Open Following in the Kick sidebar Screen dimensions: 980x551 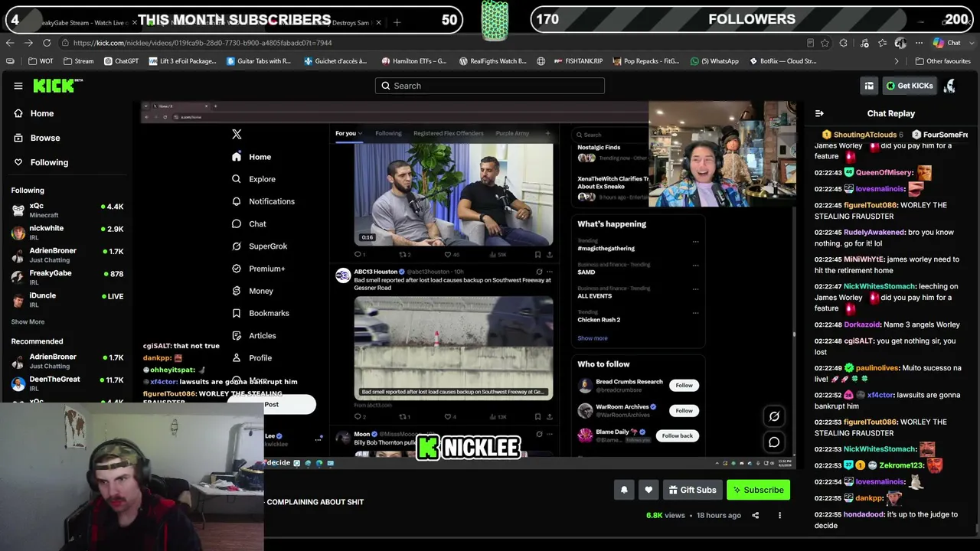coord(49,162)
